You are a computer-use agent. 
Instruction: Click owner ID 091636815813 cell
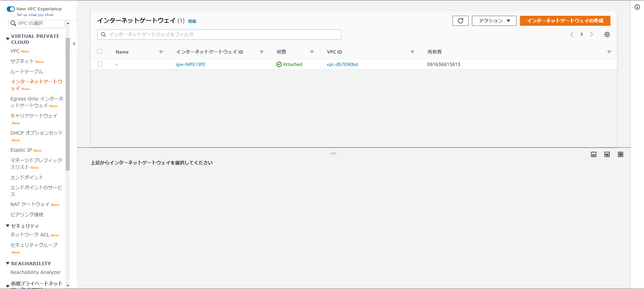(443, 64)
